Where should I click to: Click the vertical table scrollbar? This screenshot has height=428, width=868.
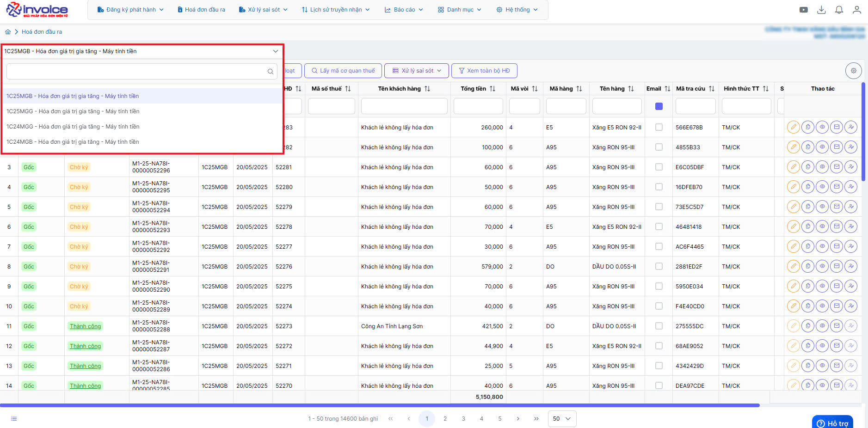863,132
